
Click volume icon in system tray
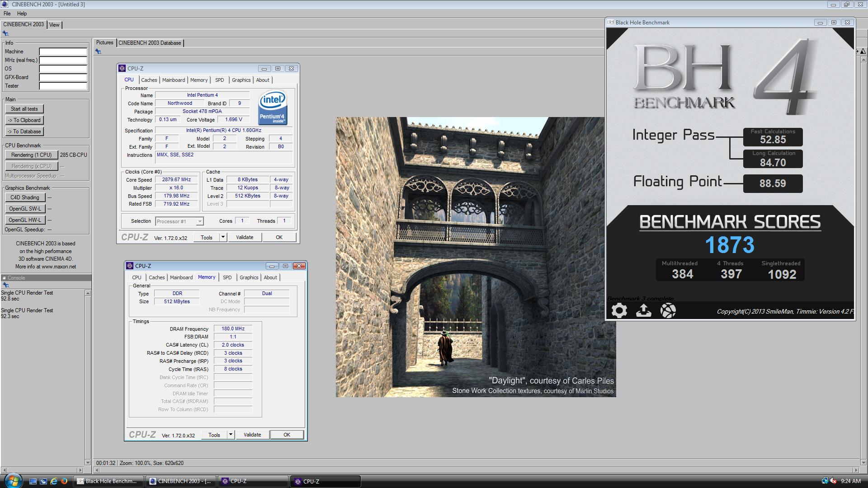coord(833,481)
